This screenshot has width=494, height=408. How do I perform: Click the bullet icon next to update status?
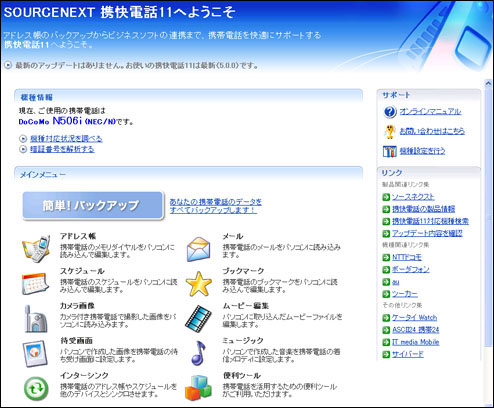pyautogui.click(x=8, y=65)
